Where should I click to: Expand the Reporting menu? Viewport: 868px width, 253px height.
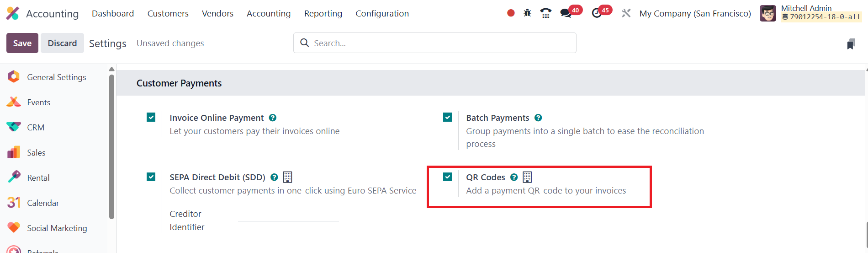click(323, 14)
